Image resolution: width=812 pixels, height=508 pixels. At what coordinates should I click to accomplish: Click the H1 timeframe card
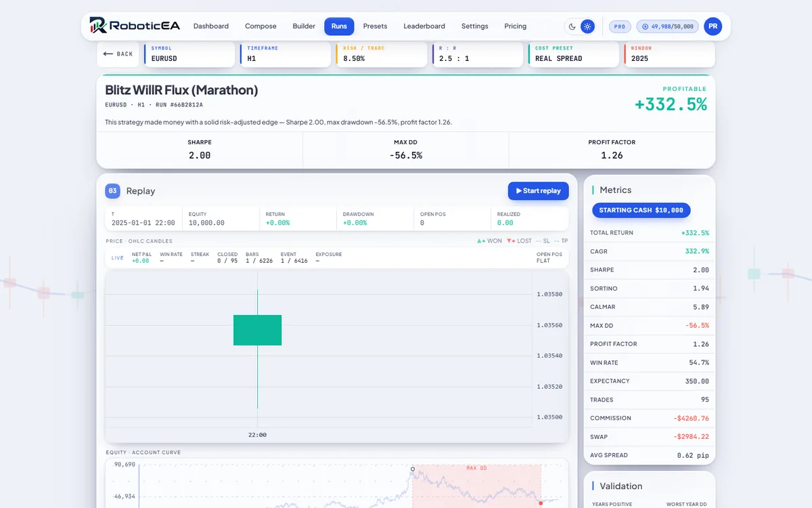click(286, 54)
